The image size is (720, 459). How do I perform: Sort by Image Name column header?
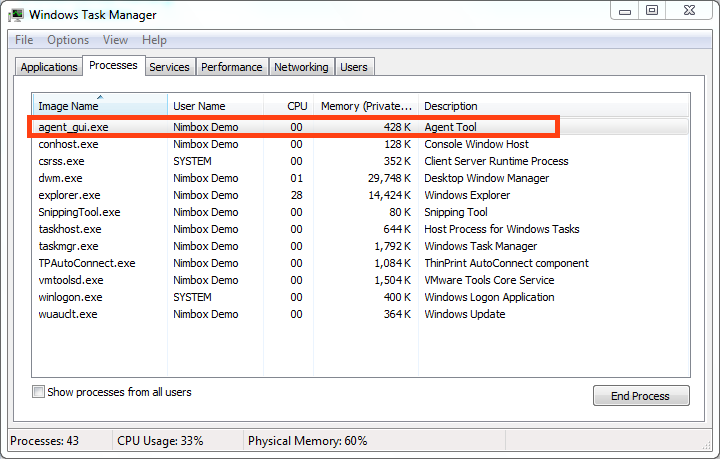pyautogui.click(x=100, y=105)
